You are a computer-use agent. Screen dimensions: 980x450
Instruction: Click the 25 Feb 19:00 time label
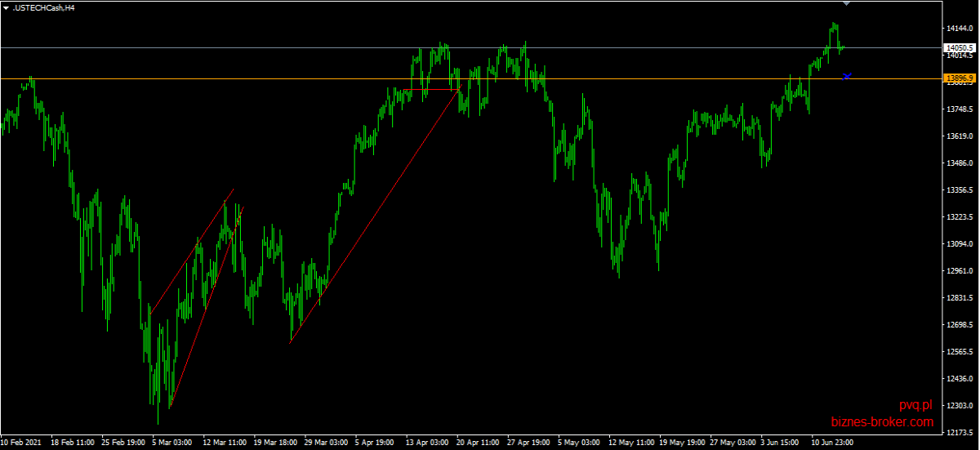[122, 443]
